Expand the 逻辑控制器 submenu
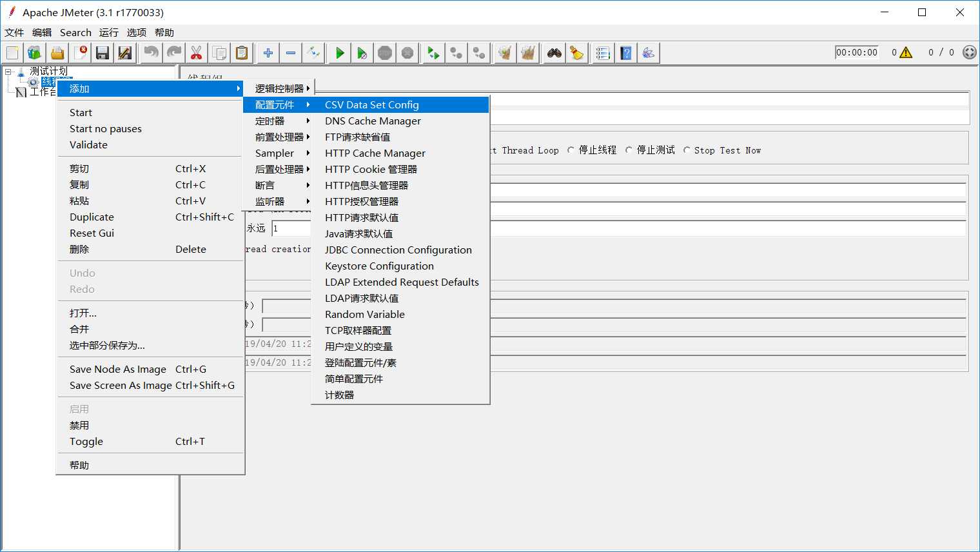The height and width of the screenshot is (552, 980). (x=279, y=88)
